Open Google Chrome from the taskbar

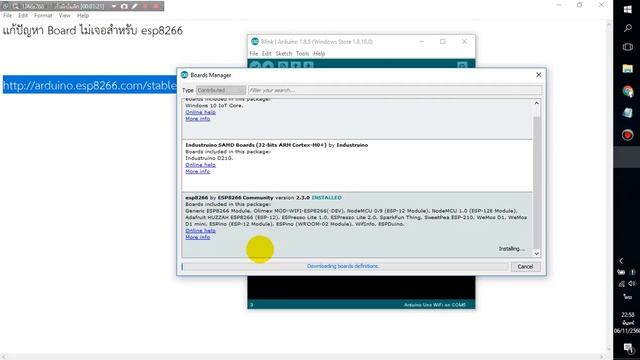[x=628, y=91]
